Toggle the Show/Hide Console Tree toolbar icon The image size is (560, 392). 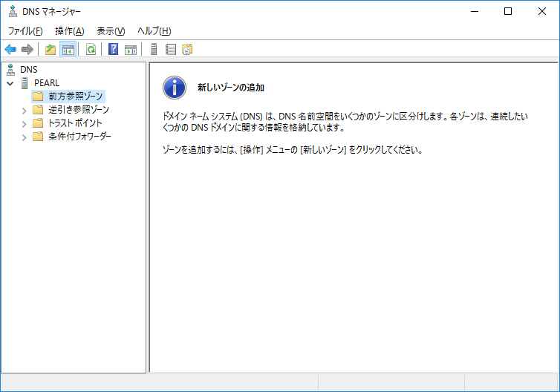coord(68,50)
